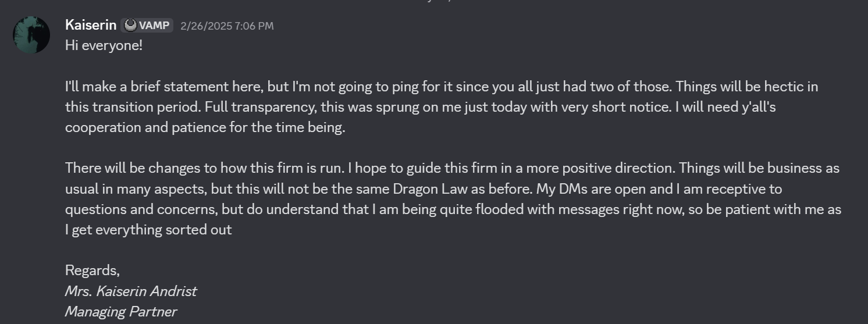Image resolution: width=868 pixels, height=324 pixels.
Task: Click the "Regards," sign-off line
Action: tap(92, 270)
